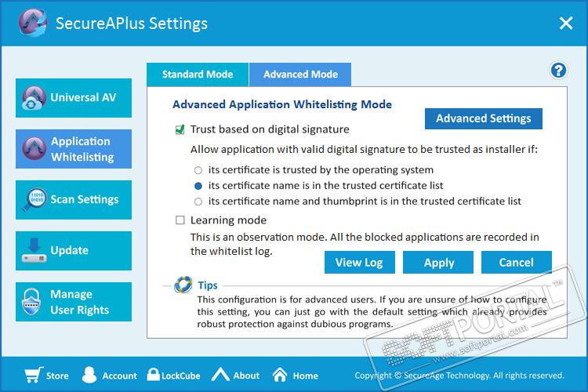Go to the Scan Settings section
The width and height of the screenshot is (588, 392).
[x=74, y=200]
